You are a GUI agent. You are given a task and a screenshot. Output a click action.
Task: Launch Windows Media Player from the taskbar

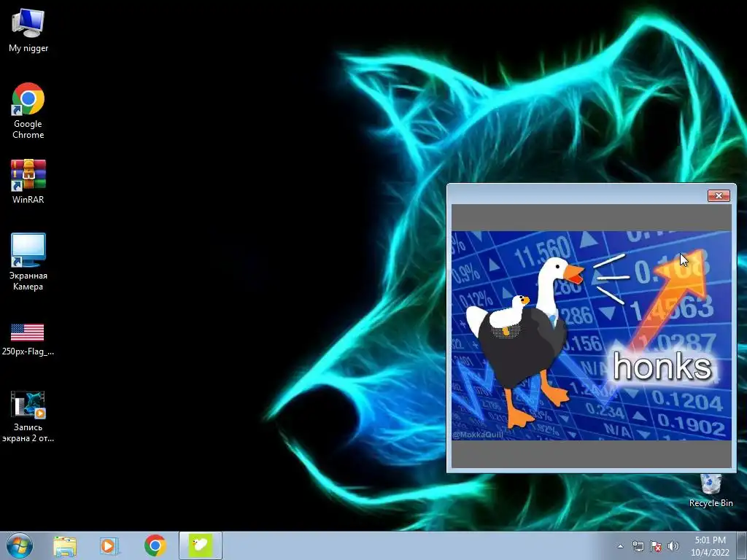coord(109,545)
